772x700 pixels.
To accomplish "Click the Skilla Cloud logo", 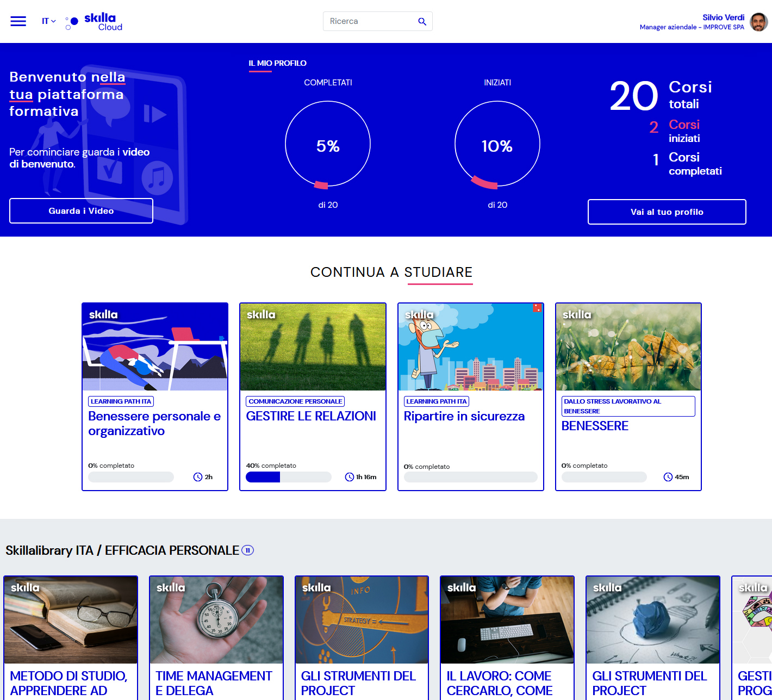I will 94,22.
